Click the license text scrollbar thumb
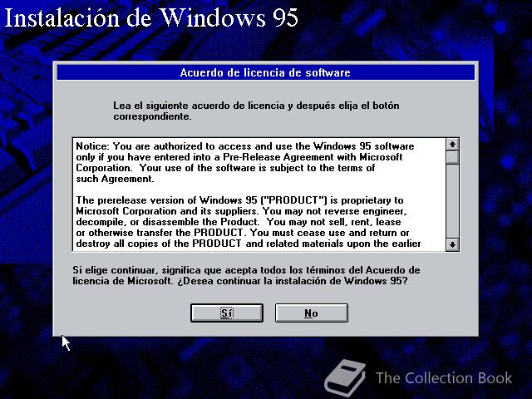Screen dimensions: 532x399 (x=452, y=157)
